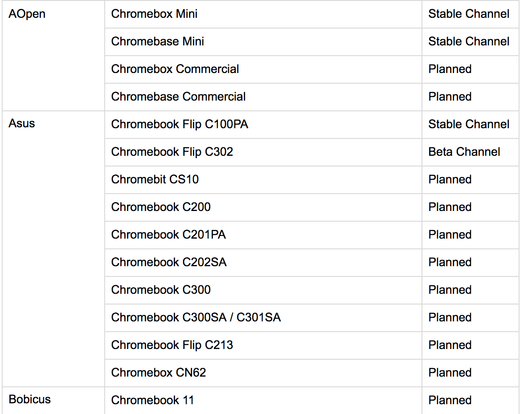Click Planned status beside Chromebit CS10

coord(450,179)
